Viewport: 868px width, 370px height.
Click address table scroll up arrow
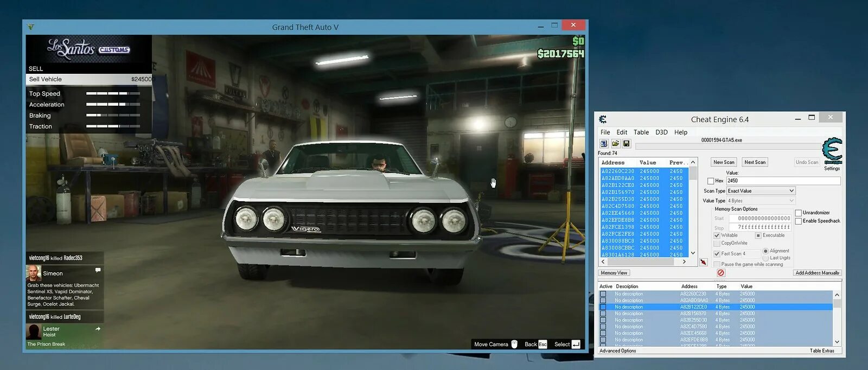837,295
